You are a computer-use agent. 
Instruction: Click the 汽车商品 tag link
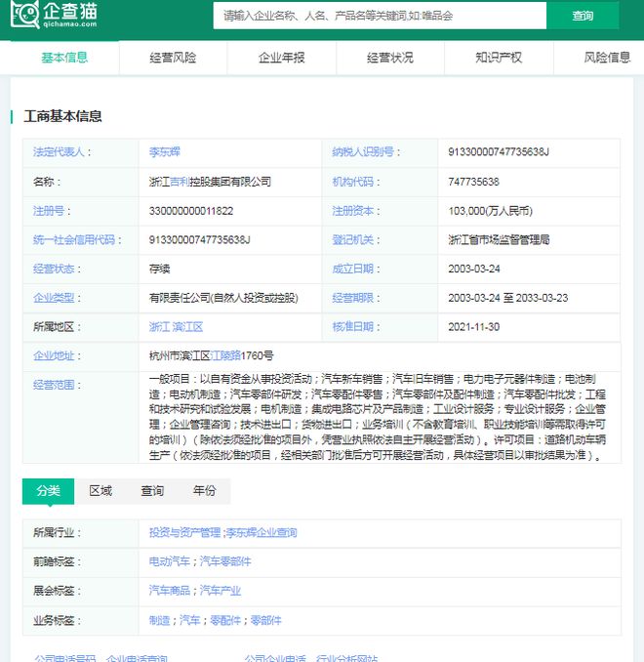pos(169,591)
